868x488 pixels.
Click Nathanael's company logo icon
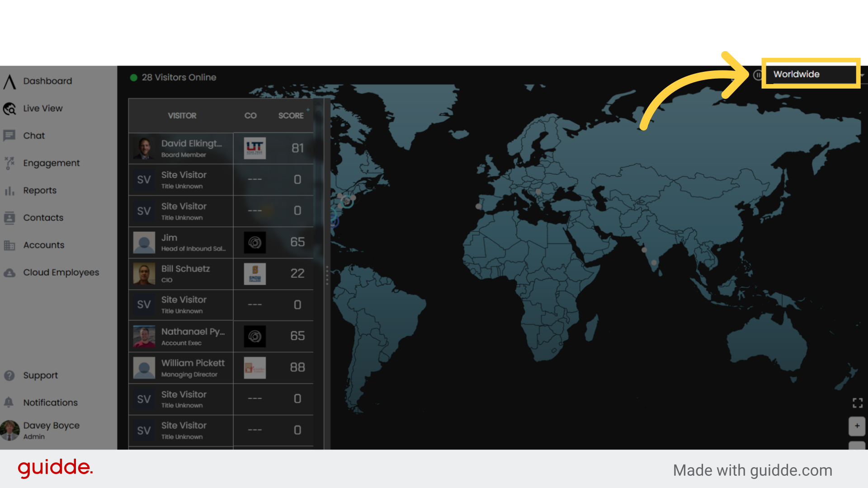pos(255,337)
